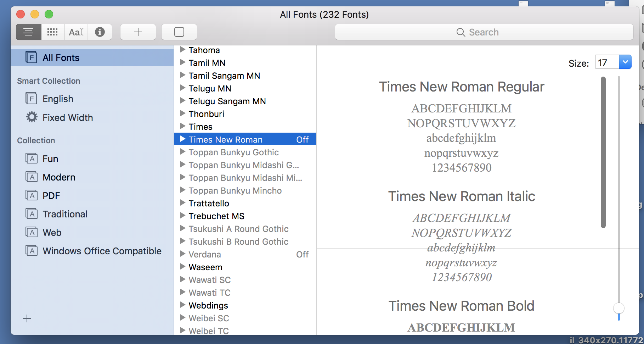Click the Web collection icon
The height and width of the screenshot is (344, 644).
[32, 232]
